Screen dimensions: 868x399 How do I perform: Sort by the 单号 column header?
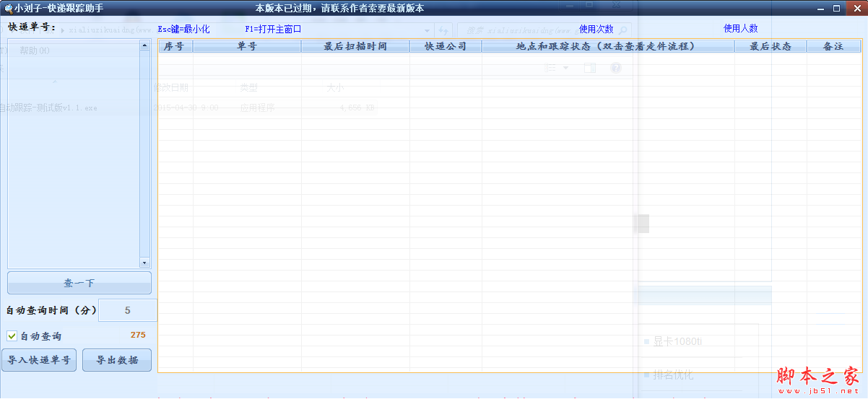coord(247,46)
